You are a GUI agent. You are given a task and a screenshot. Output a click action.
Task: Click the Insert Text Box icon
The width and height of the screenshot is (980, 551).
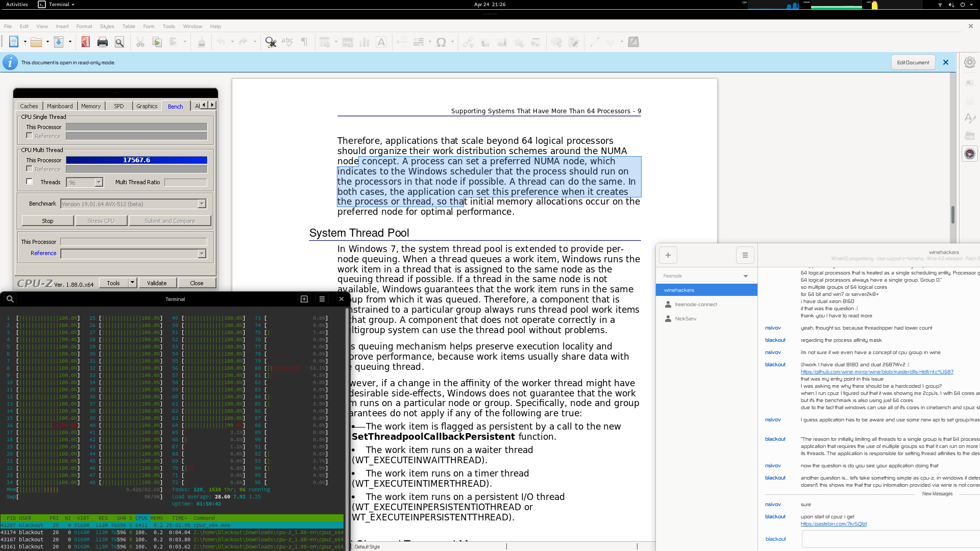pyautogui.click(x=381, y=42)
